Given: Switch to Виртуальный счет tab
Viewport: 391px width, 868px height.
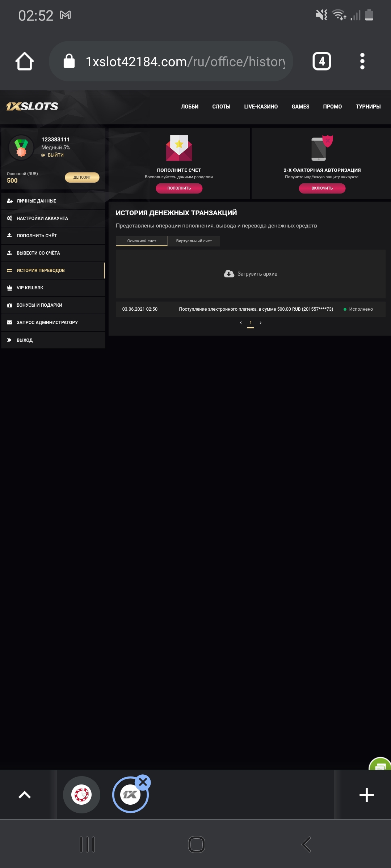Looking at the screenshot, I should [x=194, y=241].
